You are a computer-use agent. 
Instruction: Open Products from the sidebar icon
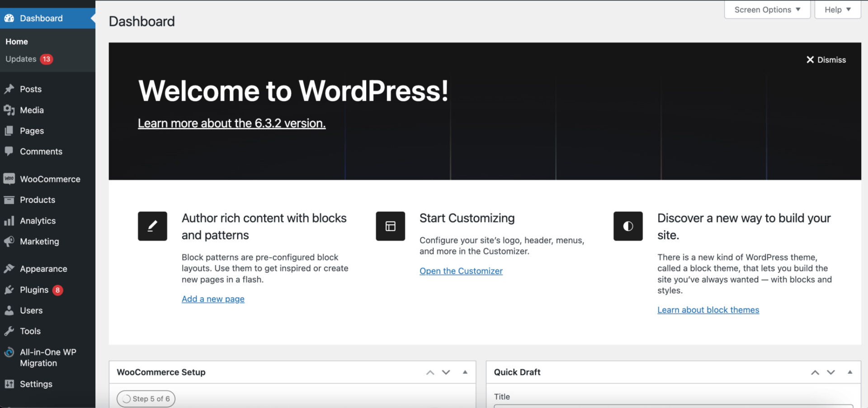[9, 199]
